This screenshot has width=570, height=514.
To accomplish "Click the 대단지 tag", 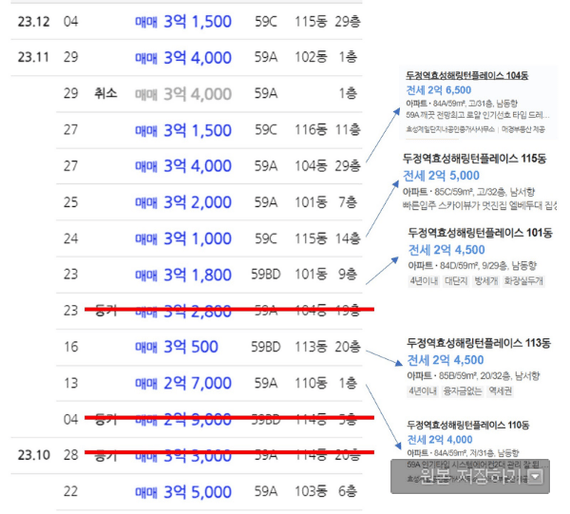I will 456,281.
